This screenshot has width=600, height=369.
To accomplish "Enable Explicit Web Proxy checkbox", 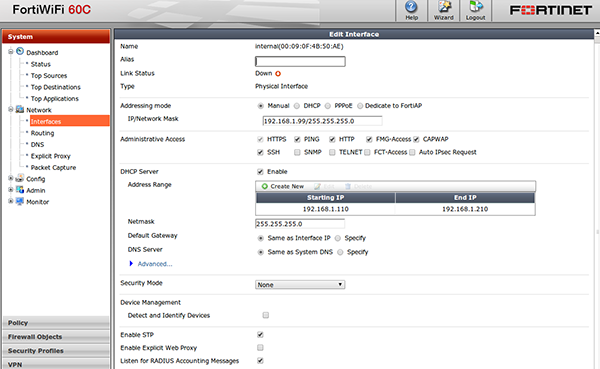I will tap(260, 348).
